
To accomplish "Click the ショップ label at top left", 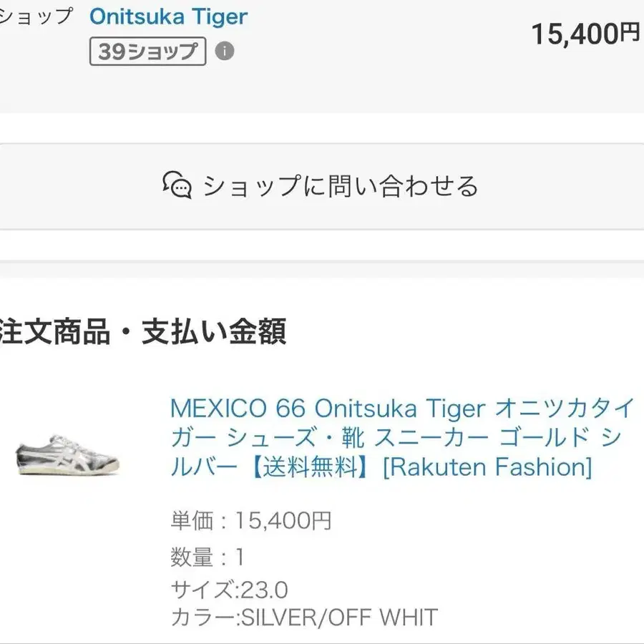I will coord(36,16).
